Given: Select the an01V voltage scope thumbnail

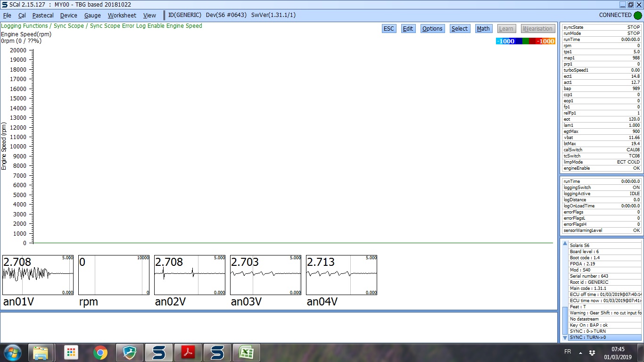Looking at the screenshot, I should pos(38,275).
